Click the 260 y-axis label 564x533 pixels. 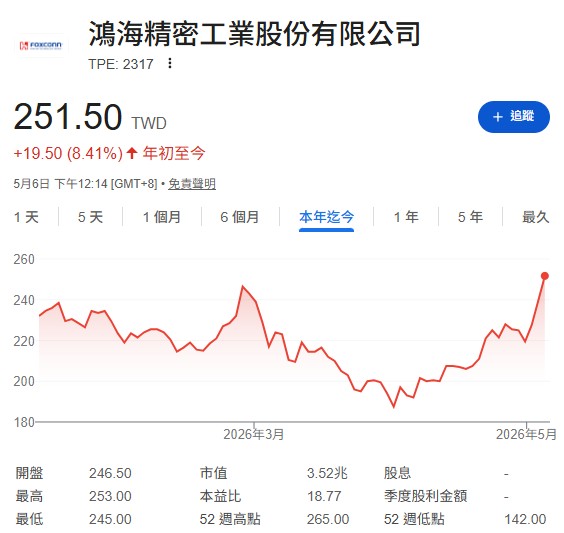tap(24, 259)
